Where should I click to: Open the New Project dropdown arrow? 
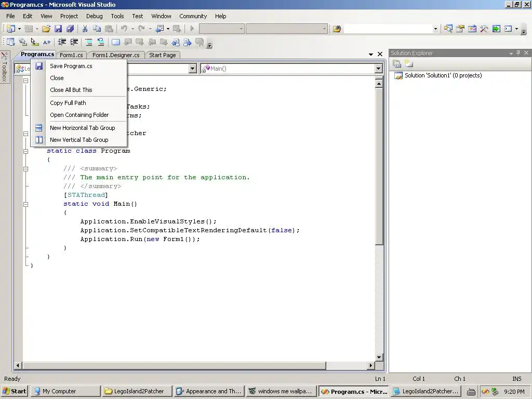(x=19, y=29)
